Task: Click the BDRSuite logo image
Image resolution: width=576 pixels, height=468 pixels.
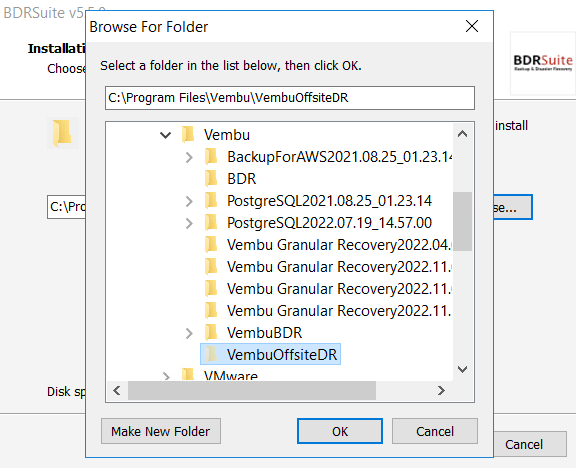Action: (x=543, y=63)
